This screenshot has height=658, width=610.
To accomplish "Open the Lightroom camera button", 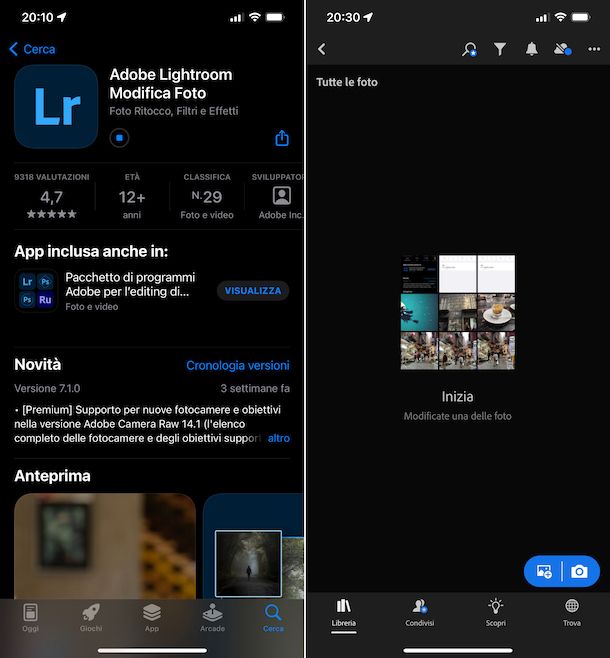I will pyautogui.click(x=579, y=571).
